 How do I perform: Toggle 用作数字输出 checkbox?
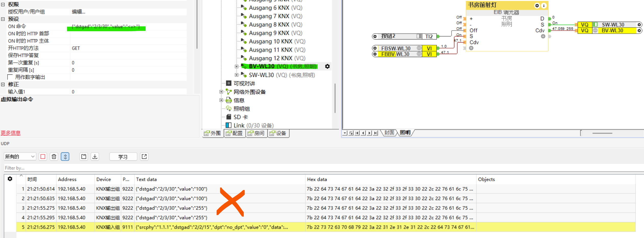10,77
